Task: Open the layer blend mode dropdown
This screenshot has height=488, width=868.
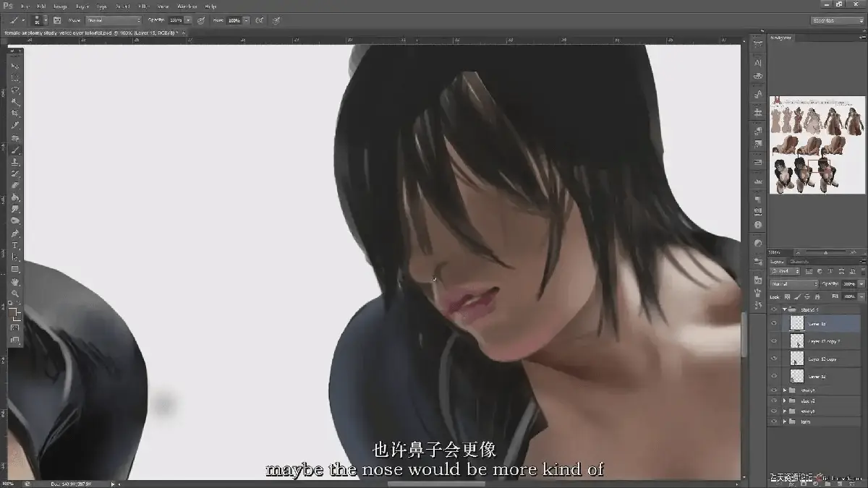Action: pyautogui.click(x=793, y=284)
